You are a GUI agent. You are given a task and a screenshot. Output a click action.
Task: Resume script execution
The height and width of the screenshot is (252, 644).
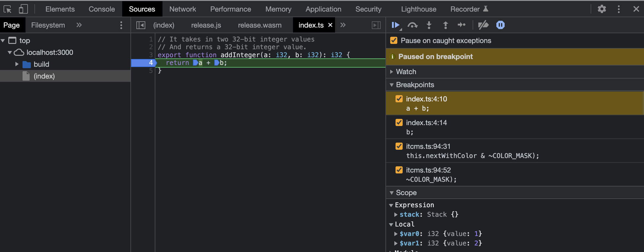(396, 25)
